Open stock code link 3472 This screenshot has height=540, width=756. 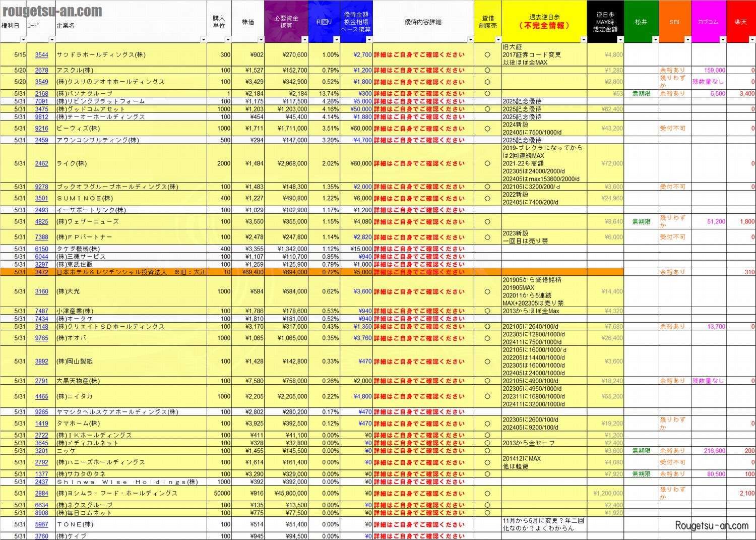click(x=42, y=272)
